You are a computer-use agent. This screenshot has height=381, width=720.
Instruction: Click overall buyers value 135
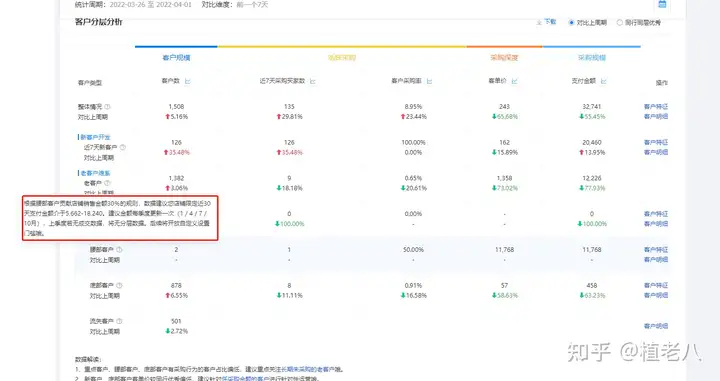(289, 106)
